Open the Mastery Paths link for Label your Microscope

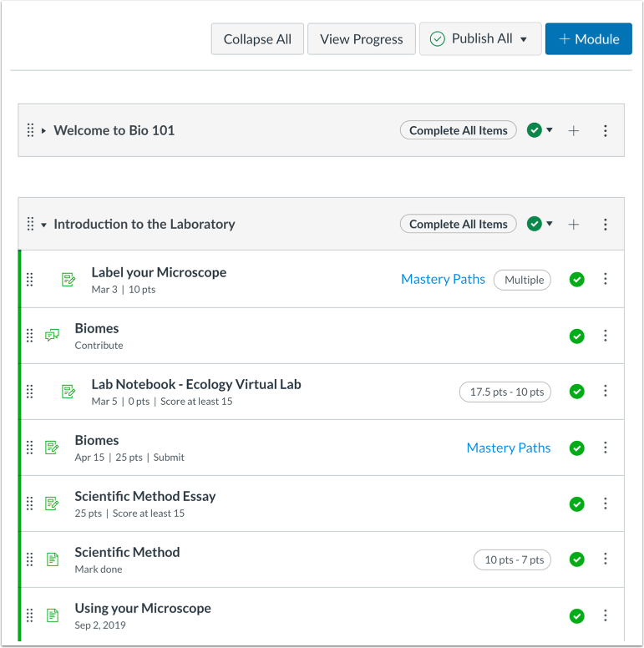(x=443, y=280)
